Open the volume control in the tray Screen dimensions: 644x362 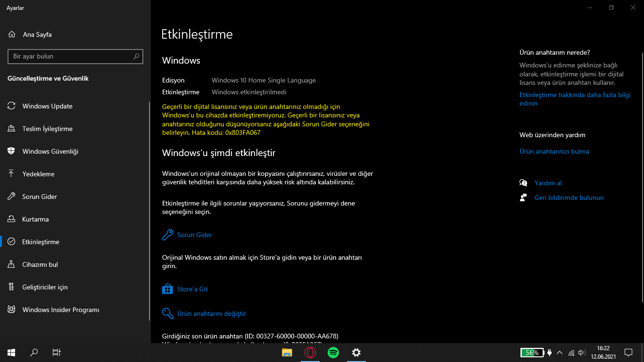coord(582,353)
